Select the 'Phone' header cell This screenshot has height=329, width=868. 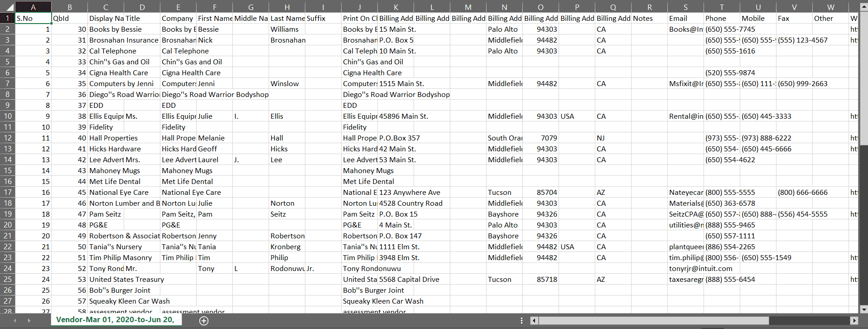point(722,18)
